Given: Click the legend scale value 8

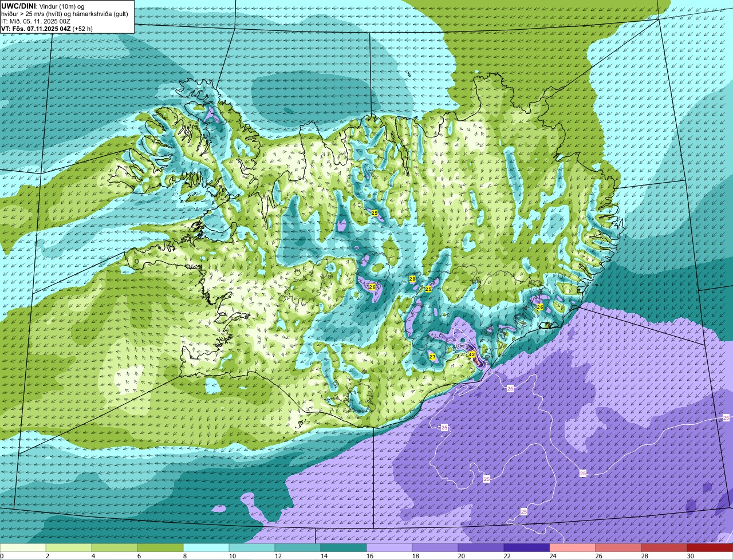Looking at the screenshot, I should click(184, 556).
